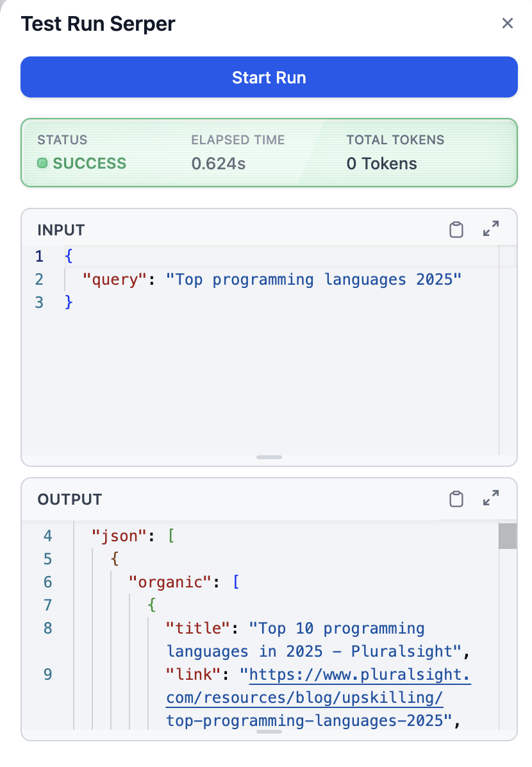
Task: Grab the OUTPUT panel bottom resize handle
Action: pos(269,731)
